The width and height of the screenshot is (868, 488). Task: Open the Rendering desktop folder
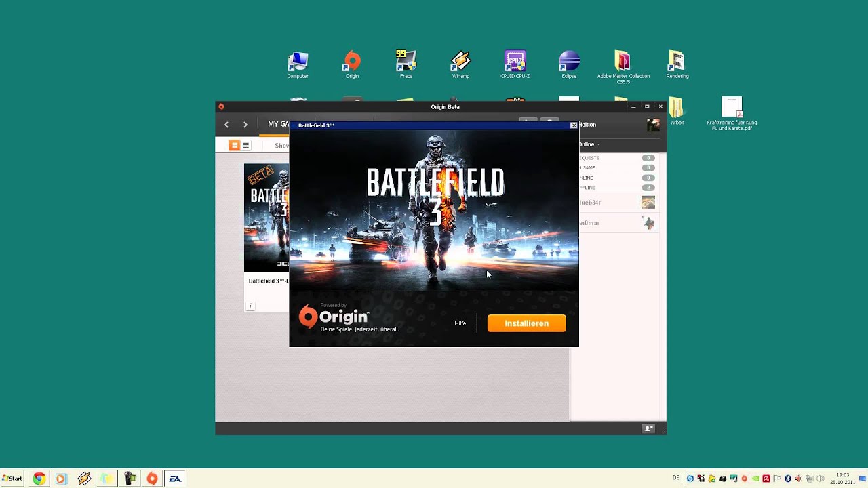tap(677, 65)
